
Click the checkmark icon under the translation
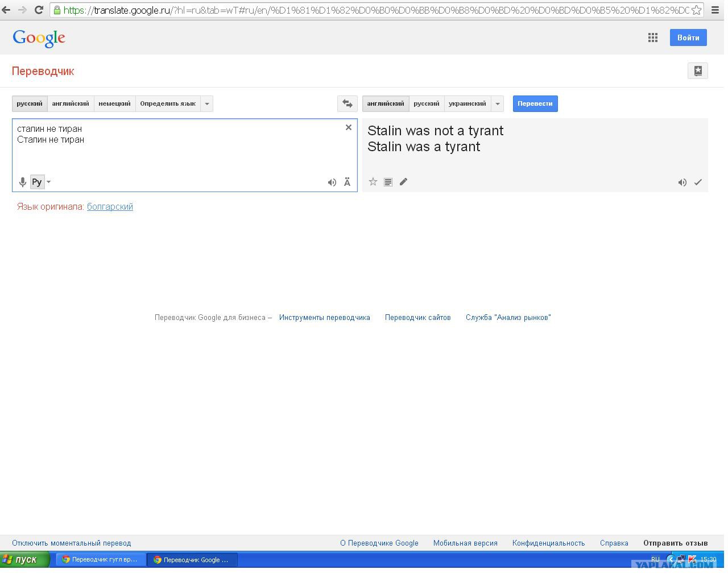coord(698,182)
